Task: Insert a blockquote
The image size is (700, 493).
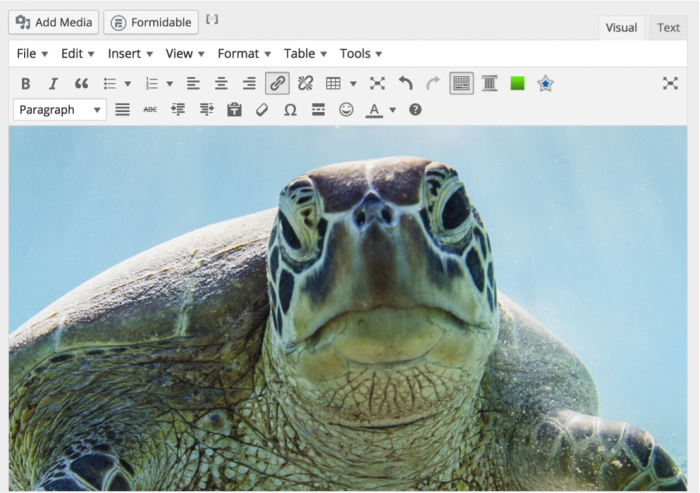Action: 81,84
